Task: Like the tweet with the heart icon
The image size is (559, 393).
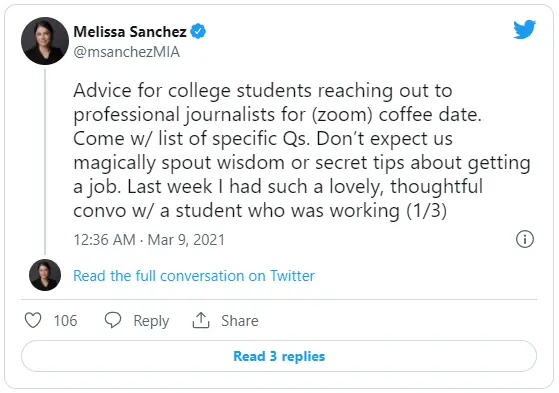Action: [x=33, y=320]
